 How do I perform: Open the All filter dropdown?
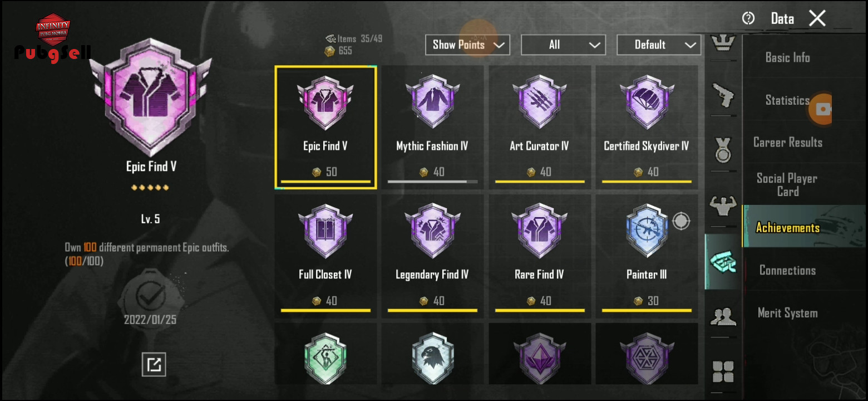tap(563, 45)
